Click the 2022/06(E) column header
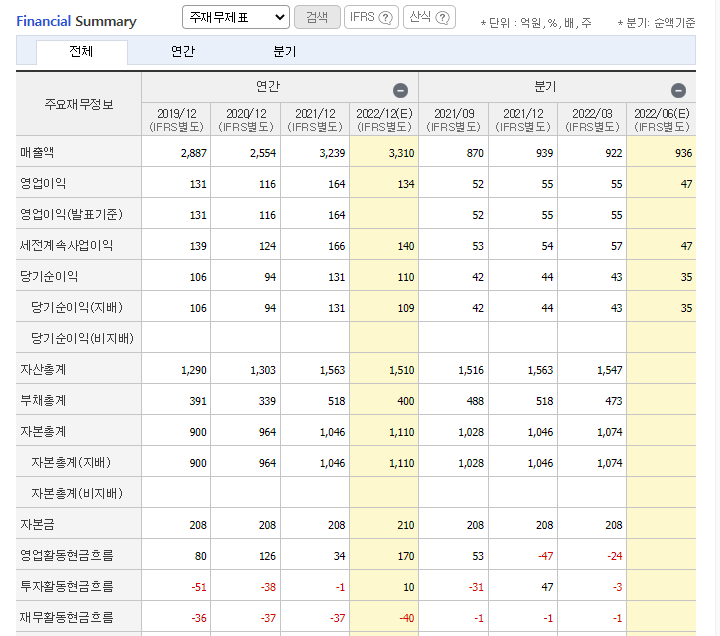The image size is (720, 636). (x=662, y=119)
